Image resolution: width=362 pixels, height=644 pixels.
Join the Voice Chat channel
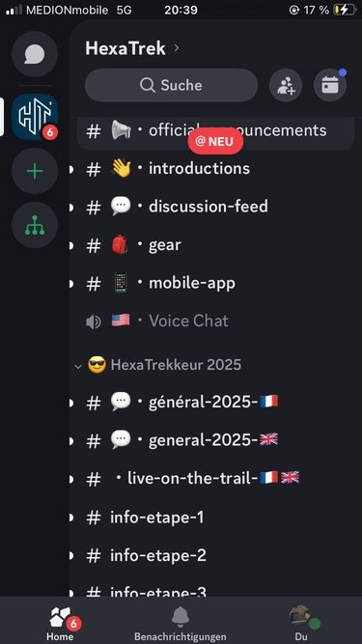click(215, 321)
